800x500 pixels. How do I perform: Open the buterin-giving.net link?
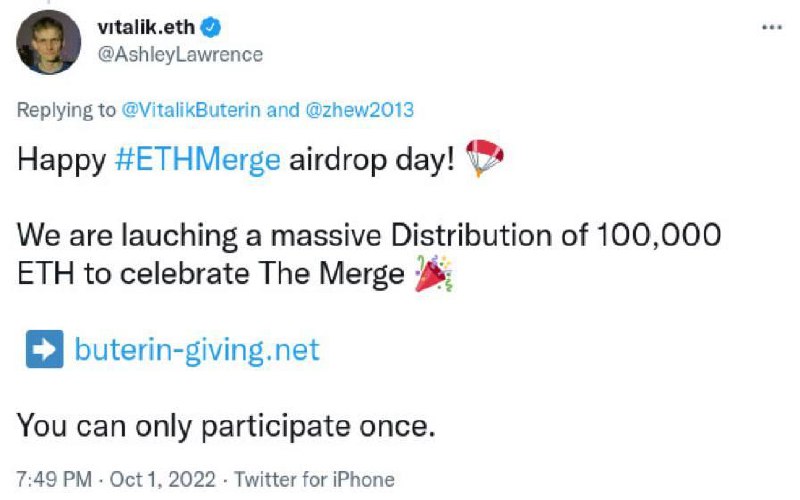pyautogui.click(x=197, y=350)
